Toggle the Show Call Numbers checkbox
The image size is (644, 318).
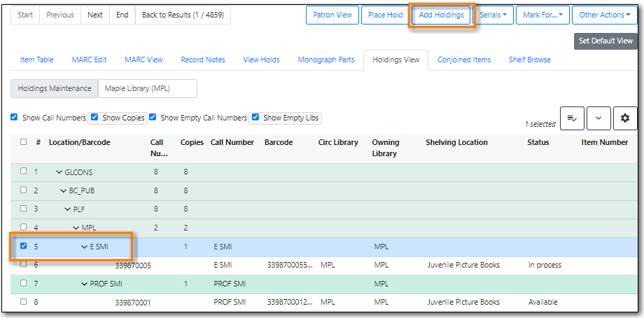tap(14, 118)
